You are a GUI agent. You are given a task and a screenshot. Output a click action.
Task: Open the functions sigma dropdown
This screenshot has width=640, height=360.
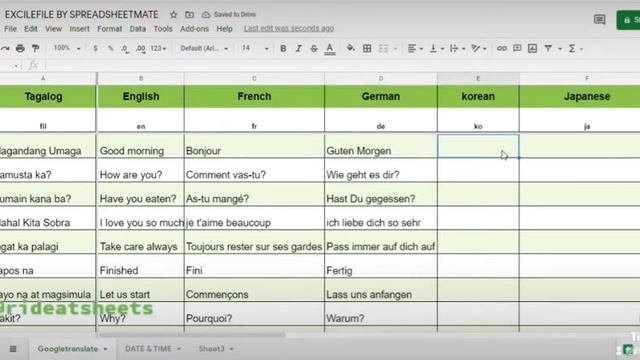coord(575,49)
